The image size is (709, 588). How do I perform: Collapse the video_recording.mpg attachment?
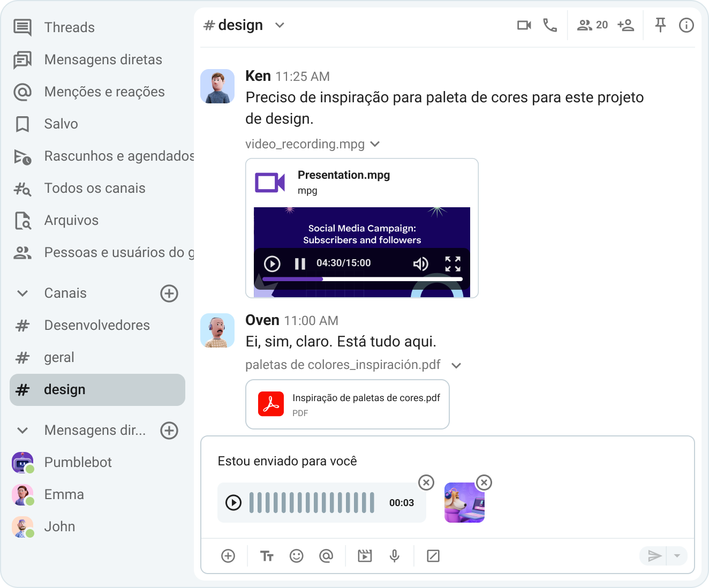pos(375,144)
